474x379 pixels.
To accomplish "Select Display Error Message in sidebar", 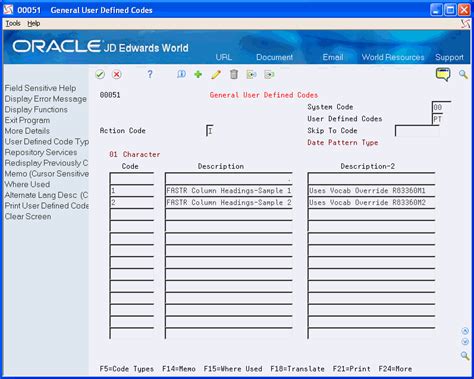I will coord(45,99).
